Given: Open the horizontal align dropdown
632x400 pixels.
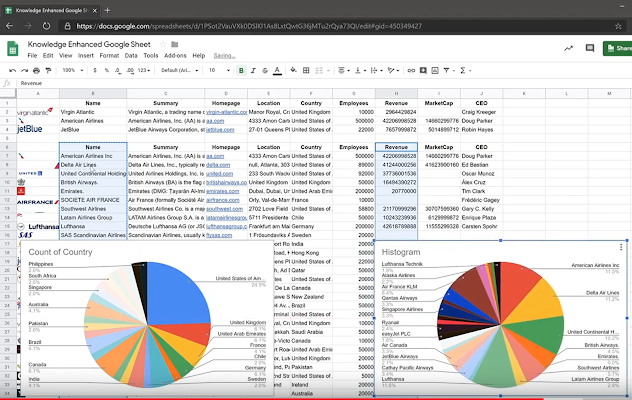Looking at the screenshot, I should tap(343, 71).
